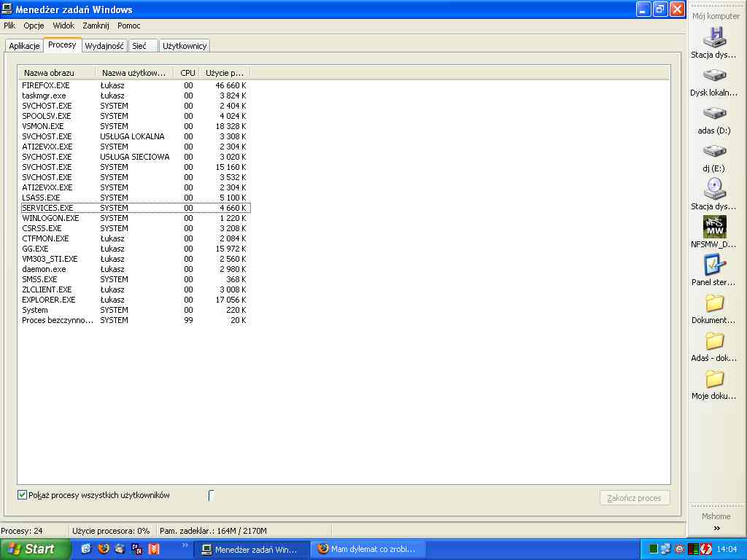Select the LSASS.EXE process row
Viewport: 747px width, 560px height.
(135, 198)
